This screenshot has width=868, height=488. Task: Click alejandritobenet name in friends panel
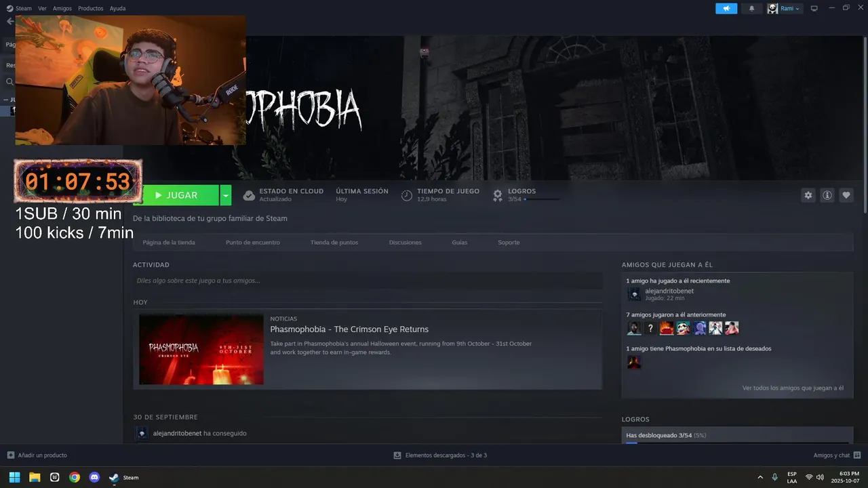coord(669,291)
